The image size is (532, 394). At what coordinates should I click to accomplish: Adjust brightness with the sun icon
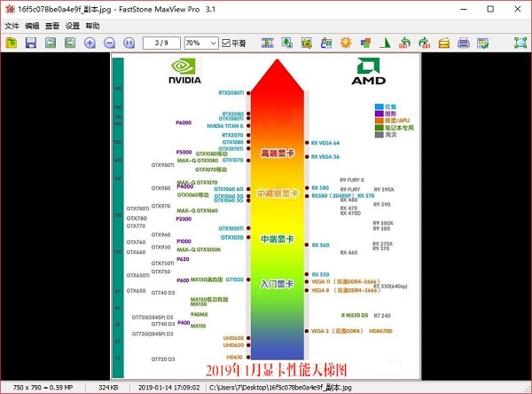pos(347,43)
